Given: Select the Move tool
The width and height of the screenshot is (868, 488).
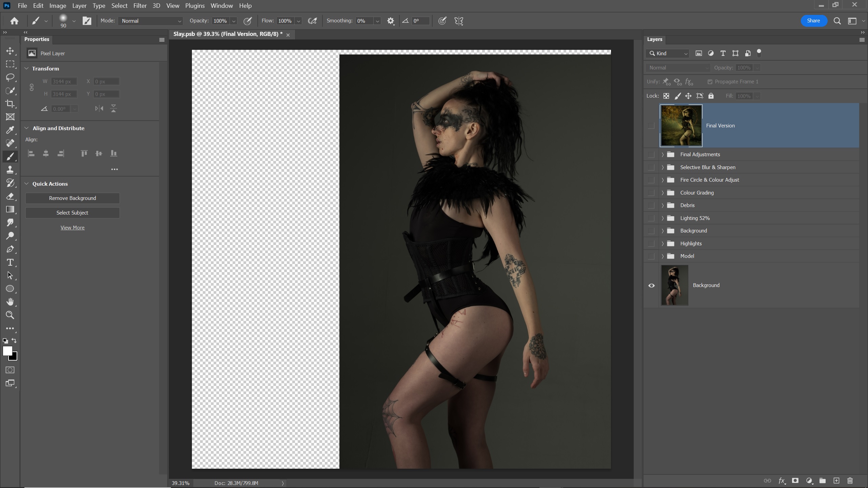Looking at the screenshot, I should [x=10, y=51].
